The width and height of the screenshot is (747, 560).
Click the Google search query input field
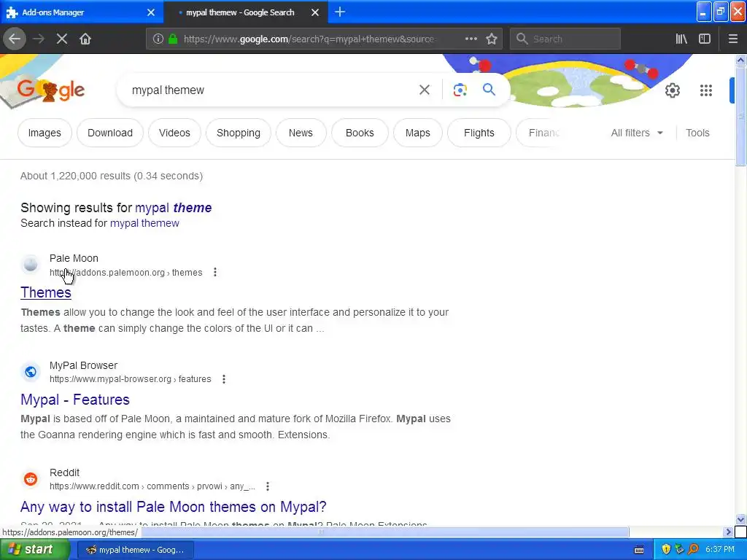pos(271,90)
